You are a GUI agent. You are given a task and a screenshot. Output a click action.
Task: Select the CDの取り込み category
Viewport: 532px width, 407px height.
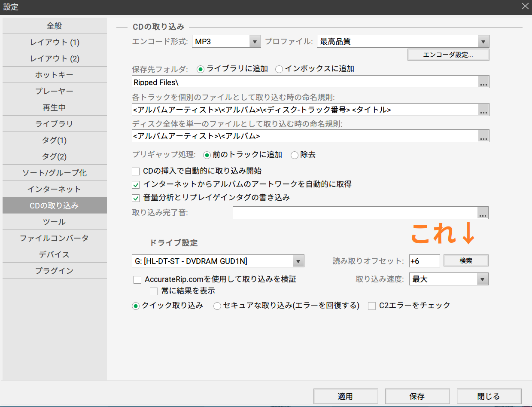coord(55,205)
